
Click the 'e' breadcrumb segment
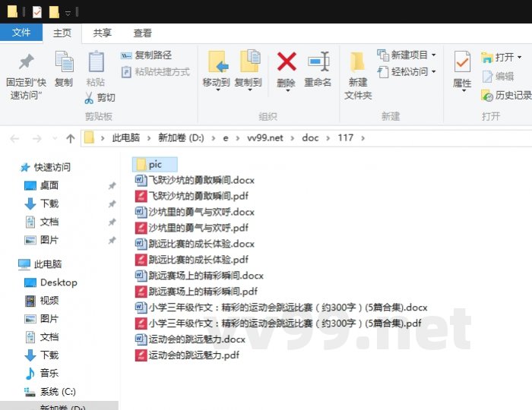tap(225, 138)
